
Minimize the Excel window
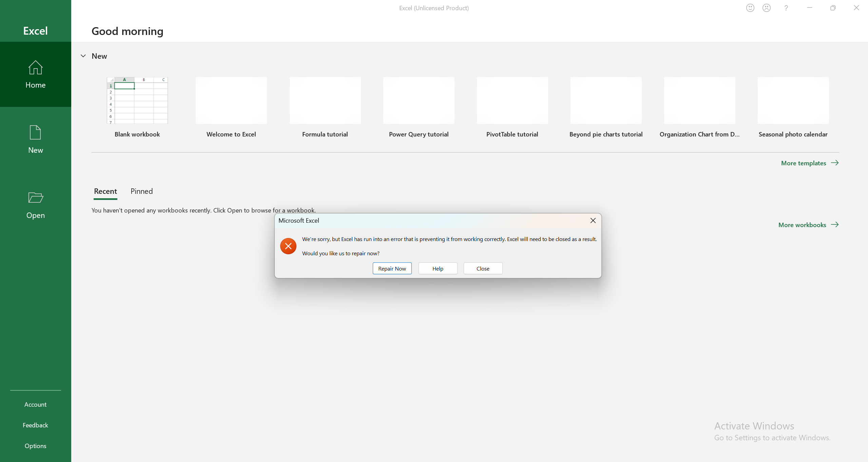(x=809, y=8)
